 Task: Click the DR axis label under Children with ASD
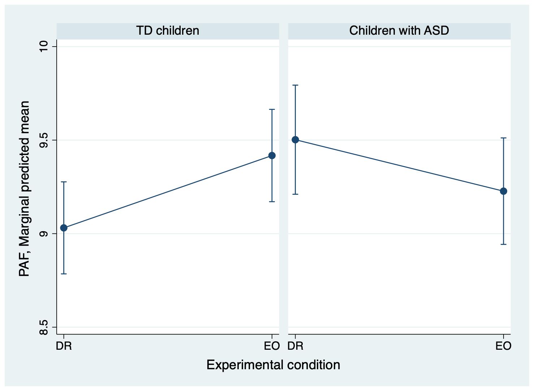click(x=295, y=346)
